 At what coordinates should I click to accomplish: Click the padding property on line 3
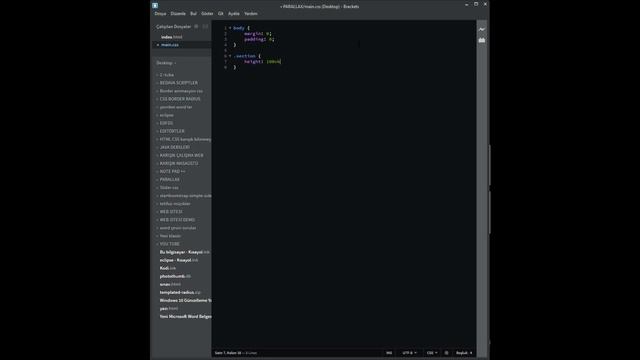253,40
